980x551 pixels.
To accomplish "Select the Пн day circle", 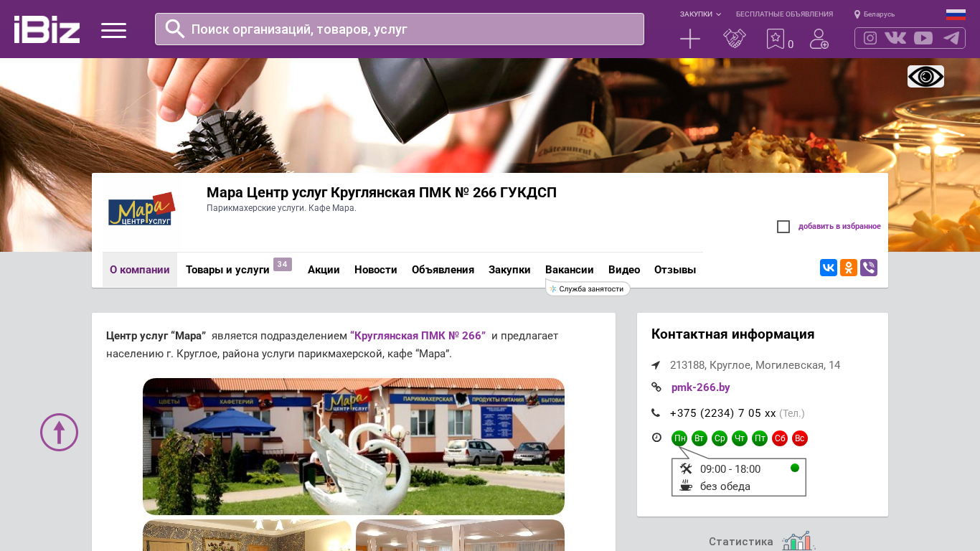I will click(679, 438).
